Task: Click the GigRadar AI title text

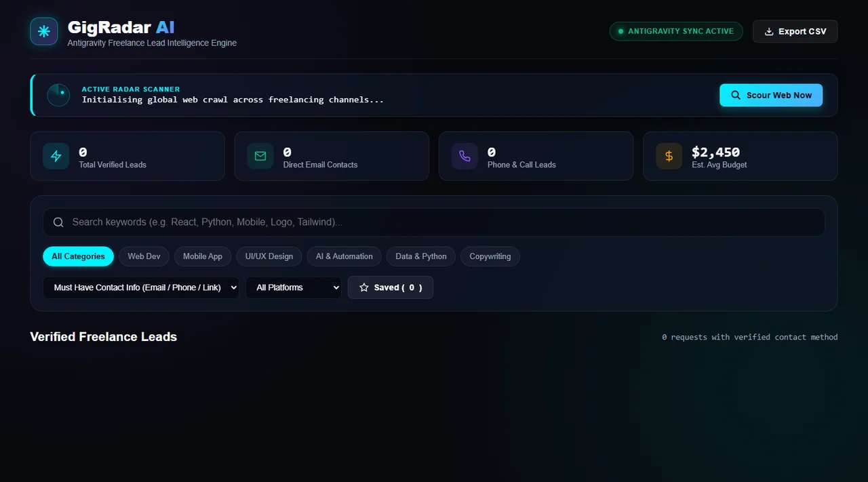Action: [x=121, y=27]
